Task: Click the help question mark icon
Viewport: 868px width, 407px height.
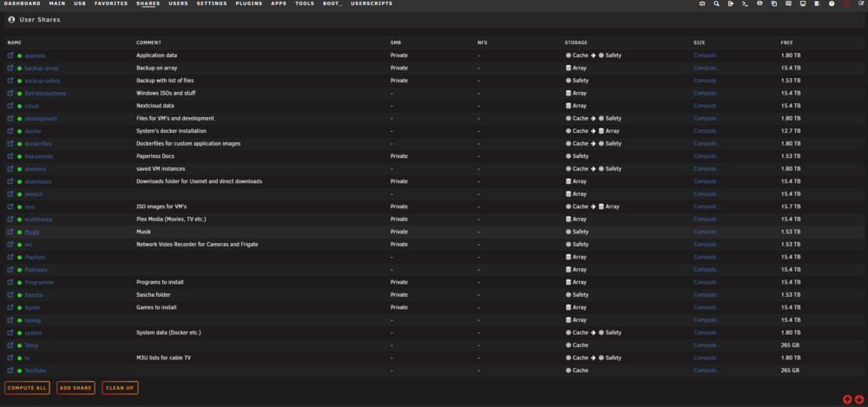Action: click(x=832, y=3)
